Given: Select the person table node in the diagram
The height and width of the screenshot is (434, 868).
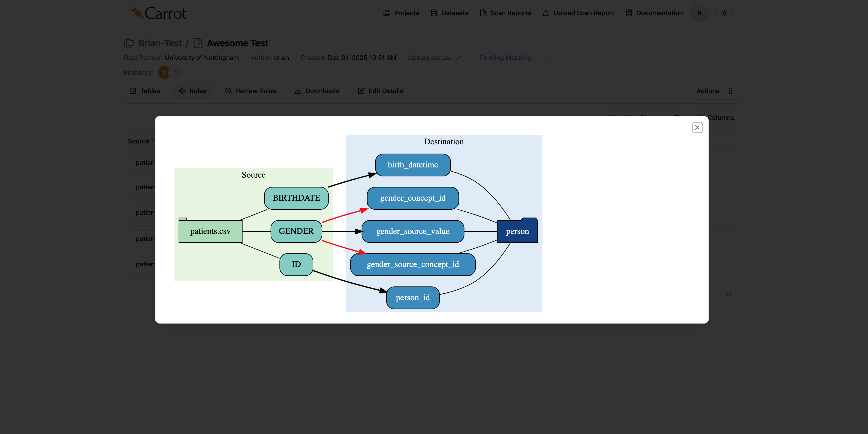Looking at the screenshot, I should [x=517, y=231].
